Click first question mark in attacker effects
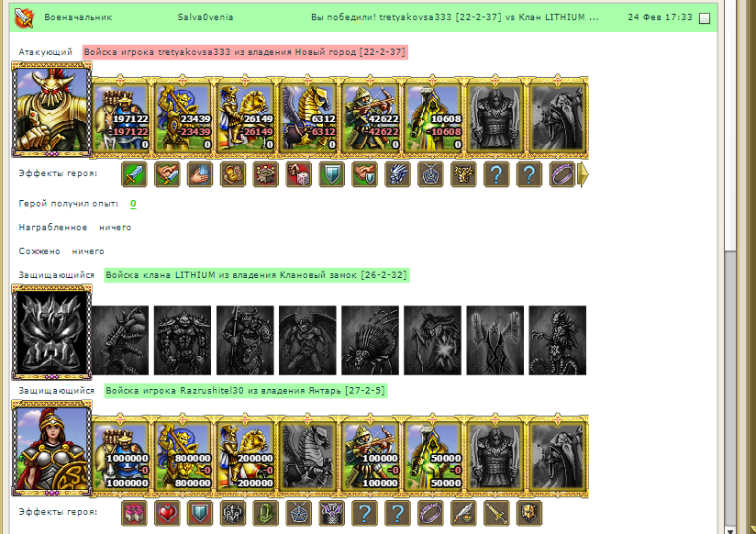The image size is (756, 534). pyautogui.click(x=496, y=174)
